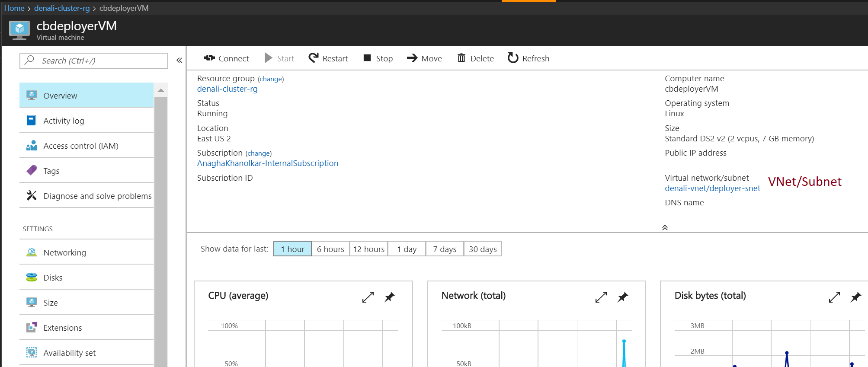Pin the Disk bytes (total) chart
Image resolution: width=868 pixels, height=367 pixels.
pos(856,297)
